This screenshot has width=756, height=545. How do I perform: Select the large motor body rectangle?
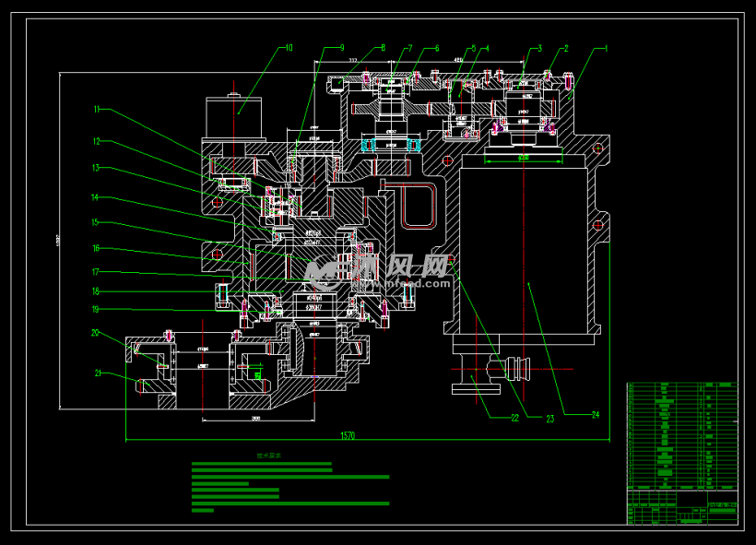[524, 251]
